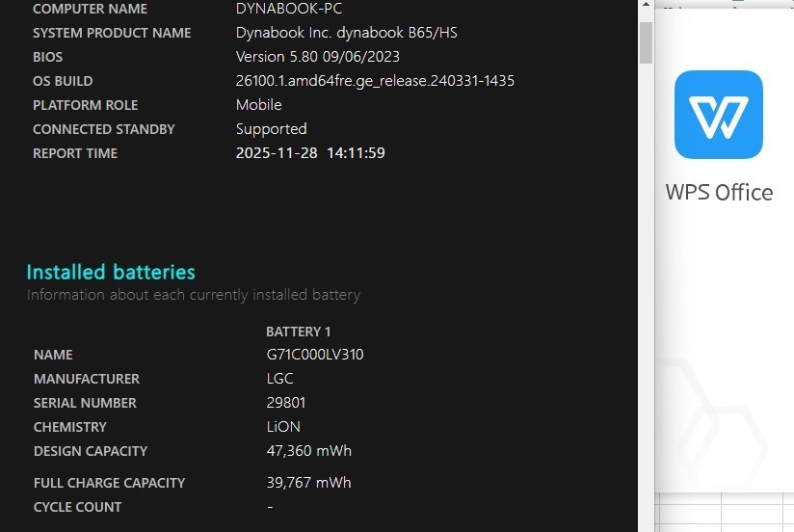
Task: Click the BATTERY 1 column header
Action: pos(298,332)
